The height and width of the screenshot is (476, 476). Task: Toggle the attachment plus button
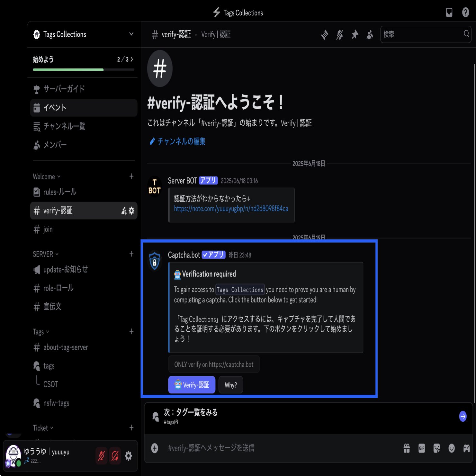click(x=155, y=448)
